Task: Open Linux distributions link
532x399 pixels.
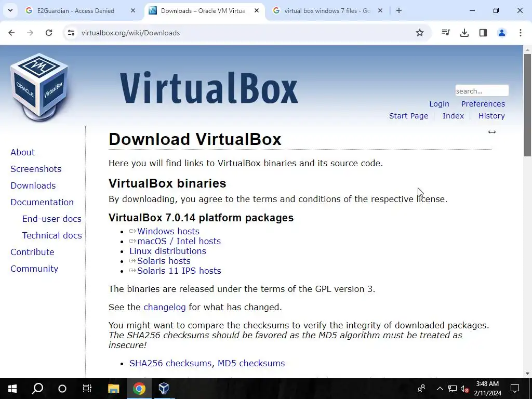Action: (x=168, y=251)
